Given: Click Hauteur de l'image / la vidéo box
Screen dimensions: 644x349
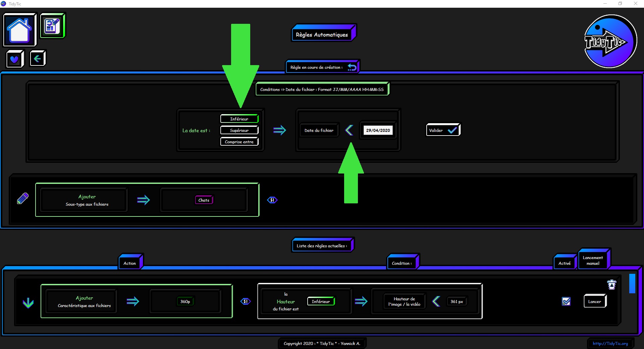Looking at the screenshot, I should [x=404, y=301].
